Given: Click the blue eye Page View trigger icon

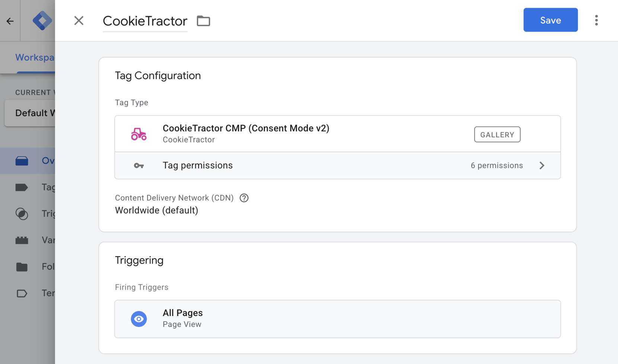Looking at the screenshot, I should pos(138,319).
